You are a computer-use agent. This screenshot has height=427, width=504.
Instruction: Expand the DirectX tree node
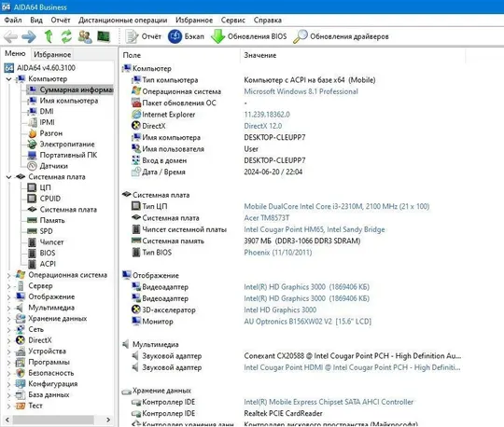(8, 340)
